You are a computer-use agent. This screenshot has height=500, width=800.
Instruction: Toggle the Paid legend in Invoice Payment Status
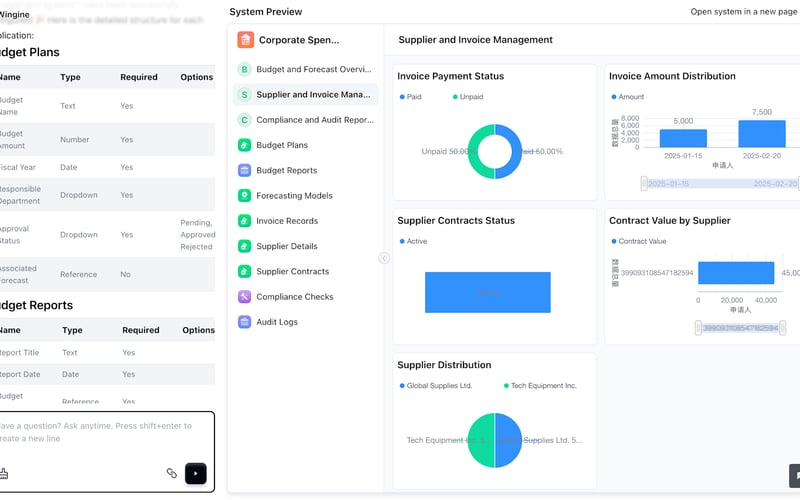410,97
